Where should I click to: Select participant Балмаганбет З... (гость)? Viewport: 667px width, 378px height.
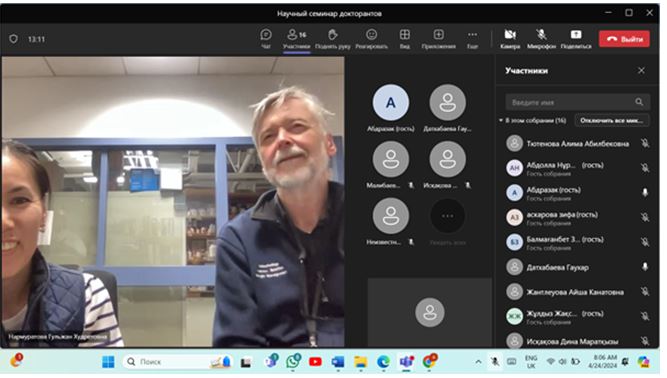[x=577, y=242]
